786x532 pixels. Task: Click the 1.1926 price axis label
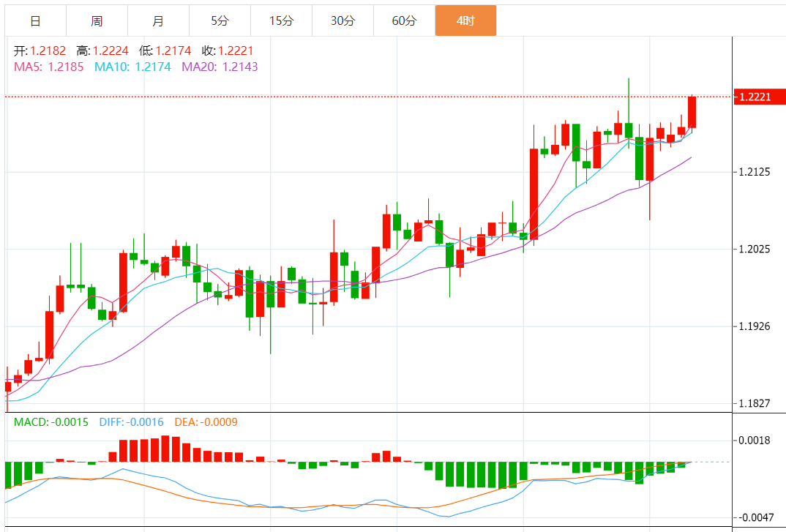pos(755,326)
